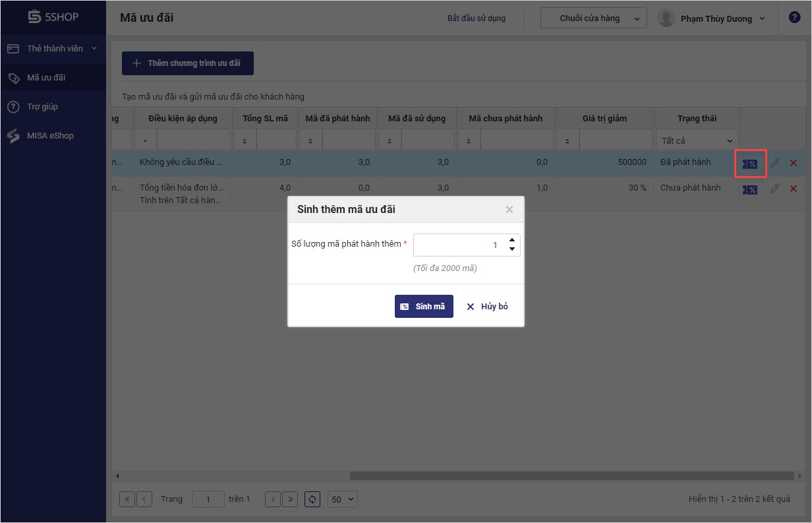Click refresh table icon
The width and height of the screenshot is (812, 523).
pyautogui.click(x=313, y=499)
